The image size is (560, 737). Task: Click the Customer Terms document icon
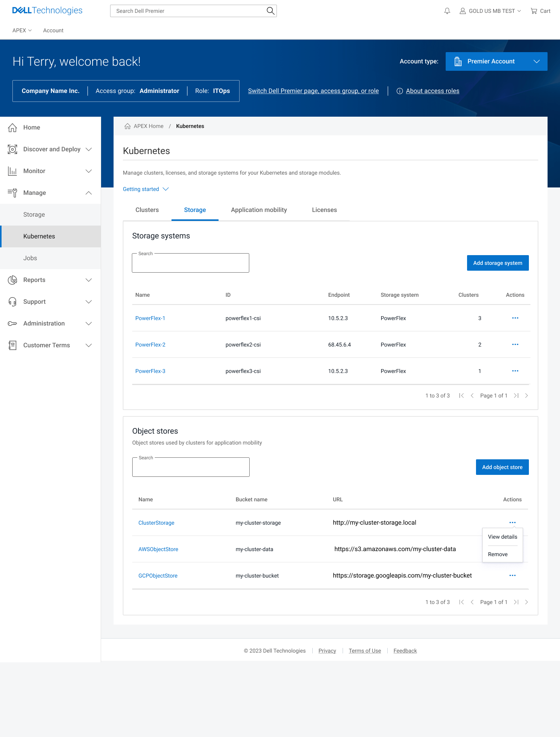[x=12, y=345]
